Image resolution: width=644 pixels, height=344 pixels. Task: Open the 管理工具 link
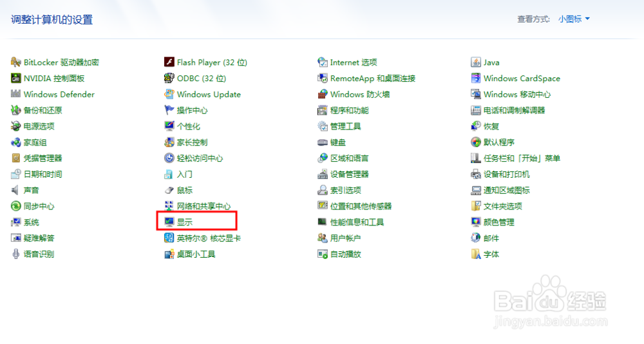point(345,127)
